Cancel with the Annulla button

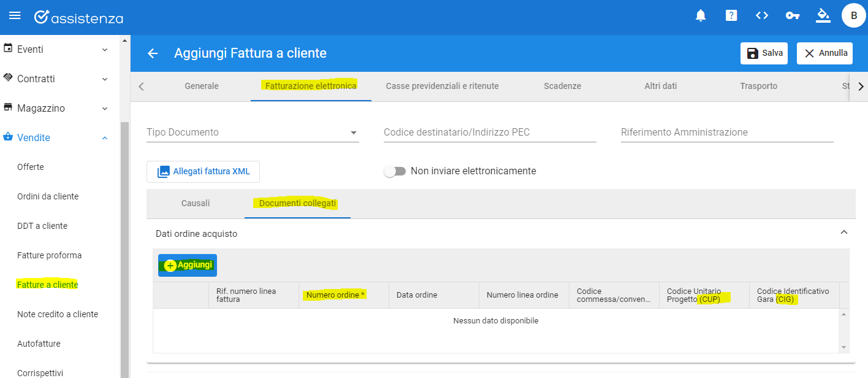[x=825, y=53]
